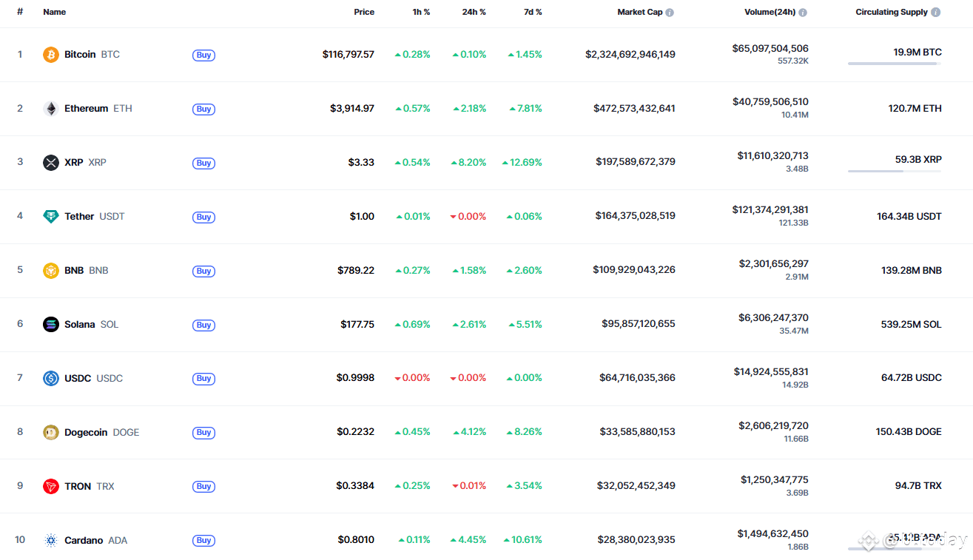Sort by the 24h % column header
Viewport: 973px width, 560px height.
(x=474, y=12)
